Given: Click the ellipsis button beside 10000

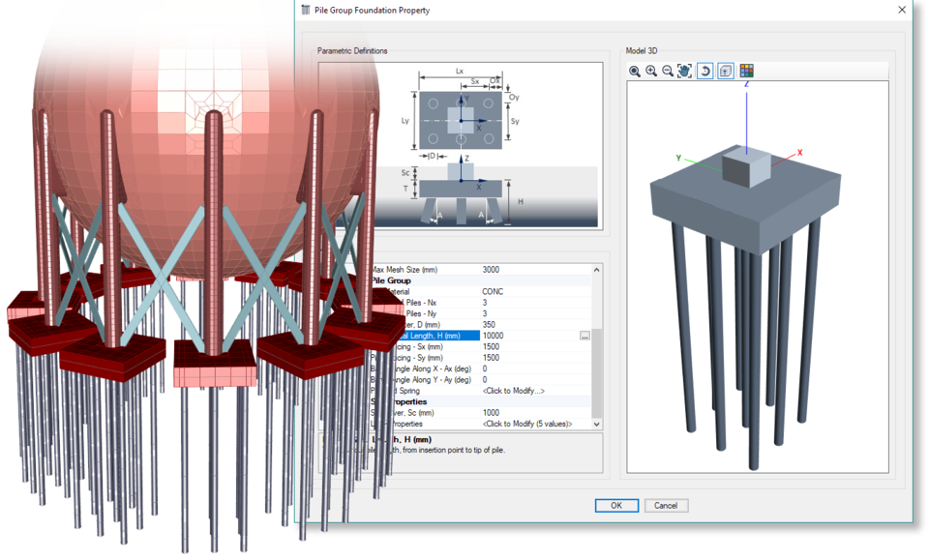Looking at the screenshot, I should point(584,336).
